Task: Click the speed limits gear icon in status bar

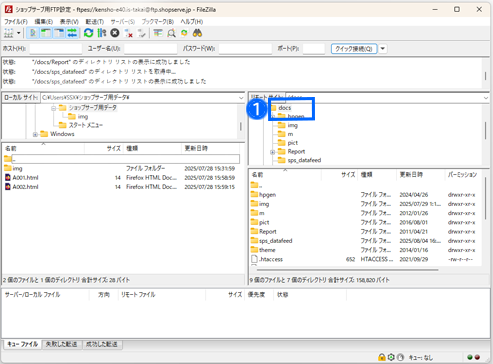Action: [x=391, y=357]
